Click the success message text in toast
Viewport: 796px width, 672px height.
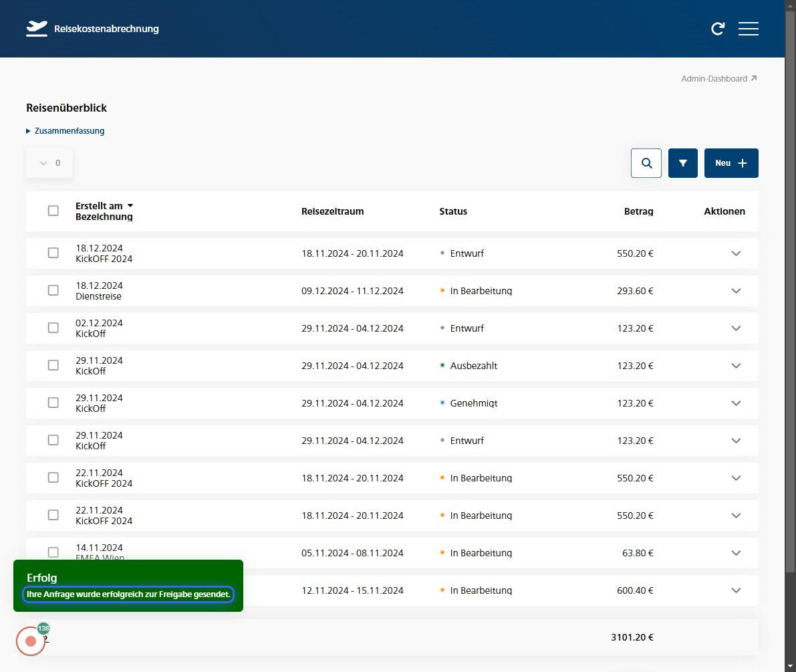click(128, 594)
